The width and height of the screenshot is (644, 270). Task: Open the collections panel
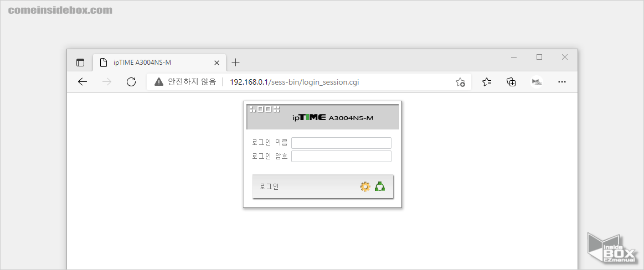click(x=511, y=82)
